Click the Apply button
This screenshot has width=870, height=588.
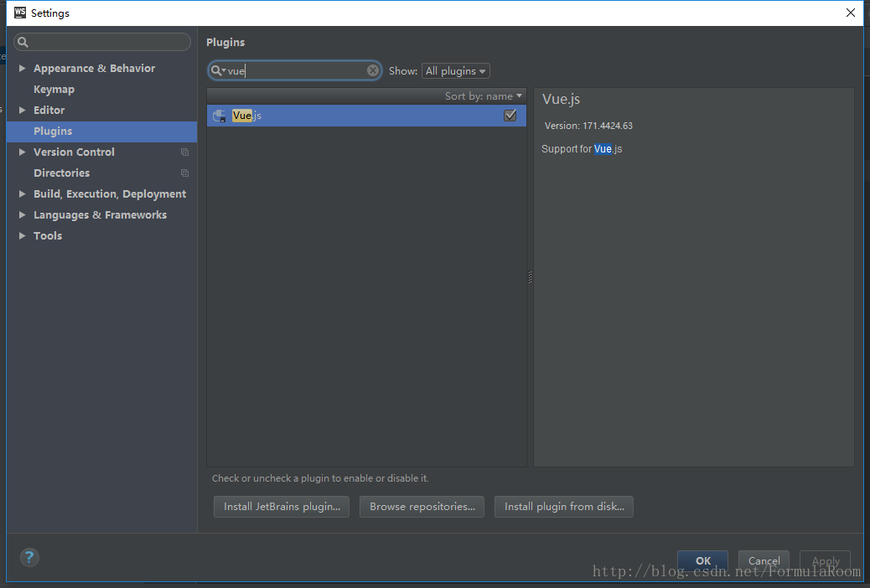[826, 560]
